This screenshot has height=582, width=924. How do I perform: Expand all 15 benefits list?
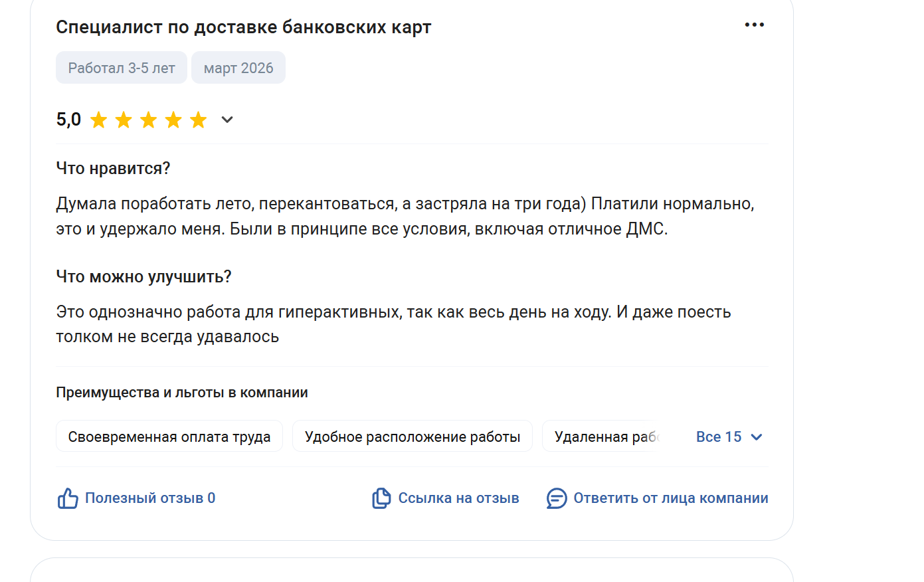click(x=718, y=437)
